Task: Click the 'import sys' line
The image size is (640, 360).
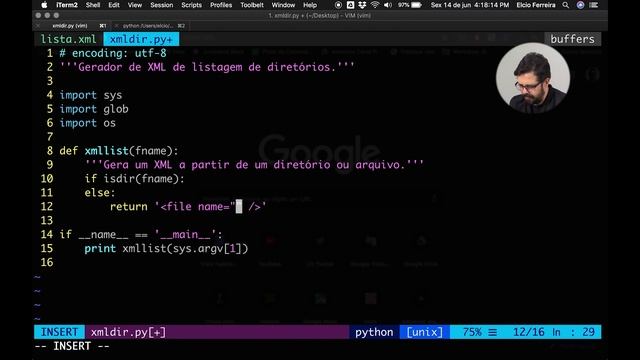Action: [91, 95]
